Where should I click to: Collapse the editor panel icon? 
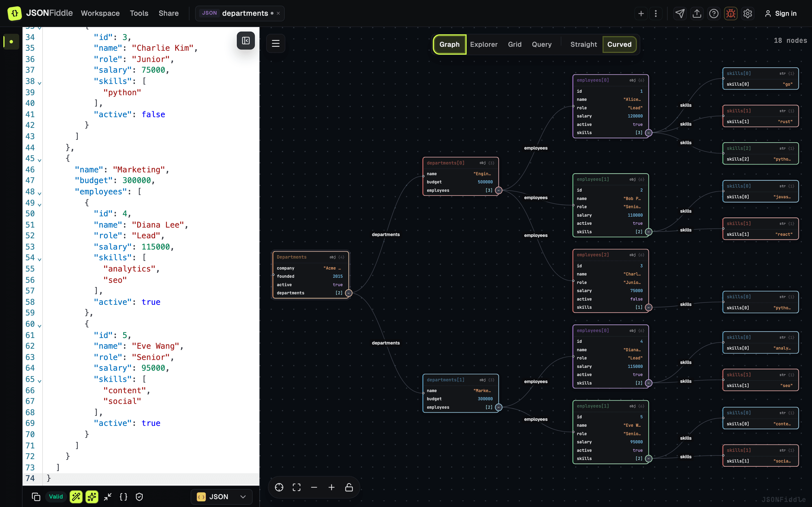click(x=246, y=41)
